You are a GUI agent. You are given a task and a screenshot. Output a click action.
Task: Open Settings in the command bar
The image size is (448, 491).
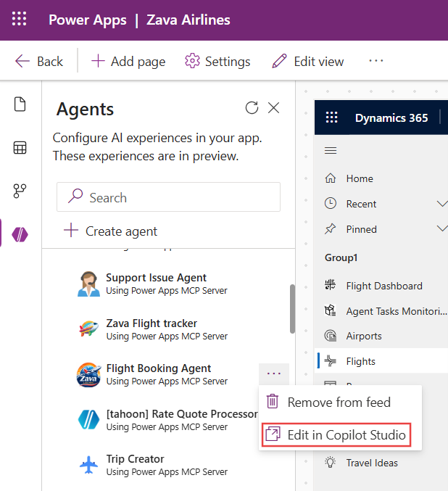(217, 62)
